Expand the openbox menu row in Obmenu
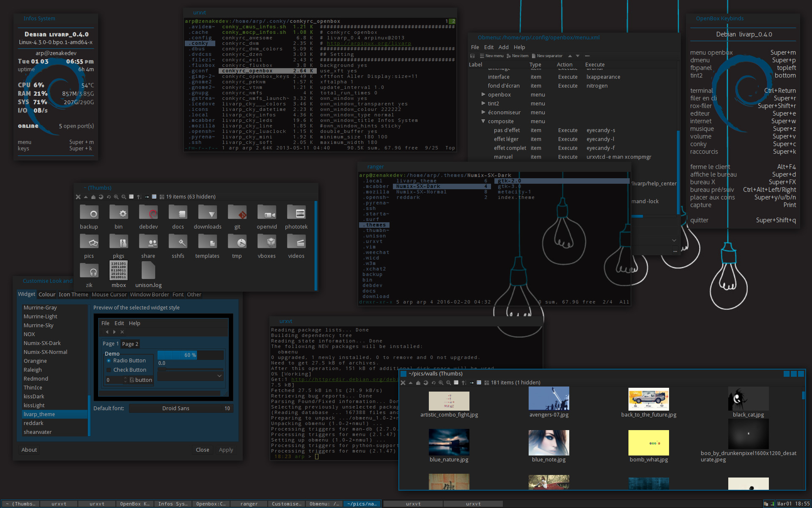 click(x=483, y=94)
